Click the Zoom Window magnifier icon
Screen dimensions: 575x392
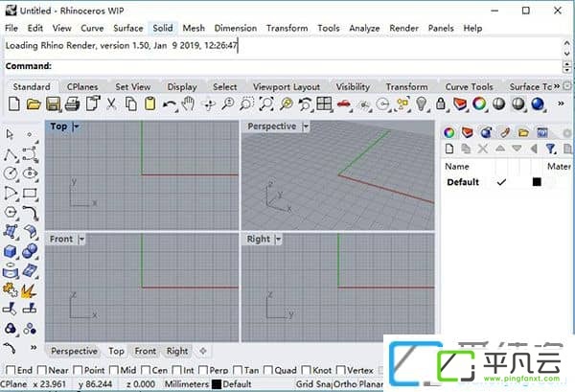(247, 104)
